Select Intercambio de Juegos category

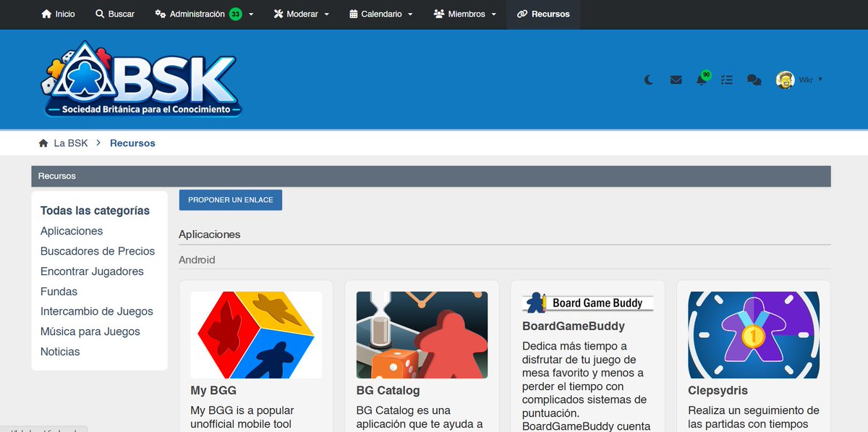pos(97,311)
